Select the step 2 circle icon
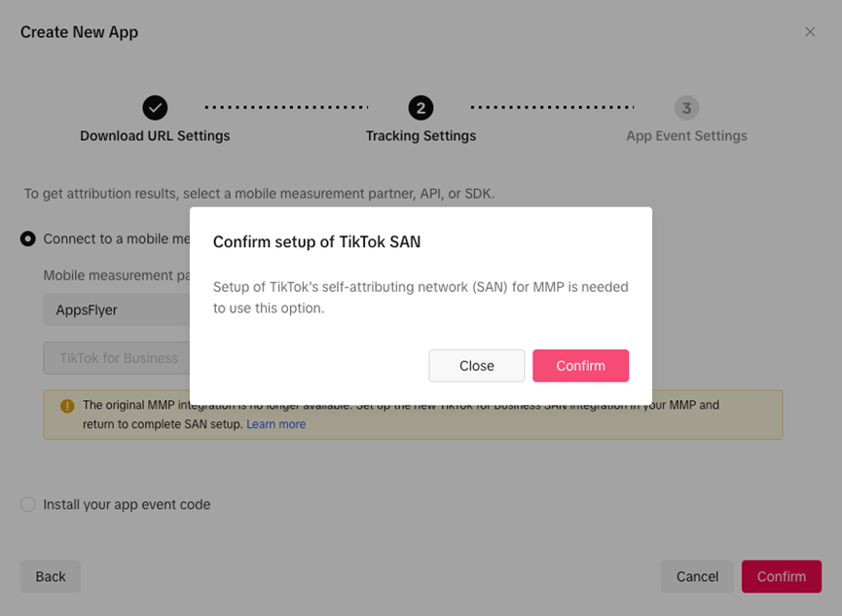Screen dimensions: 842x616 (x=421, y=108)
